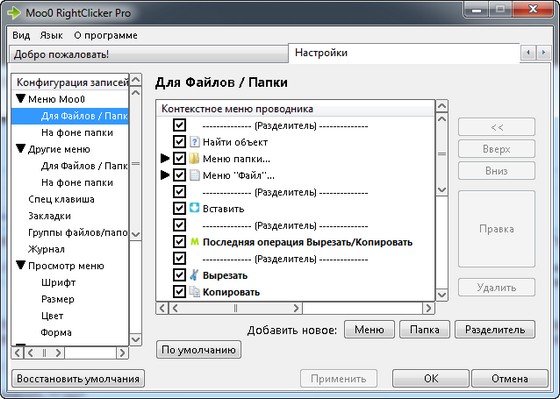
Task: Toggle the Разделитель checkbox just above Вставить
Action: [179, 192]
